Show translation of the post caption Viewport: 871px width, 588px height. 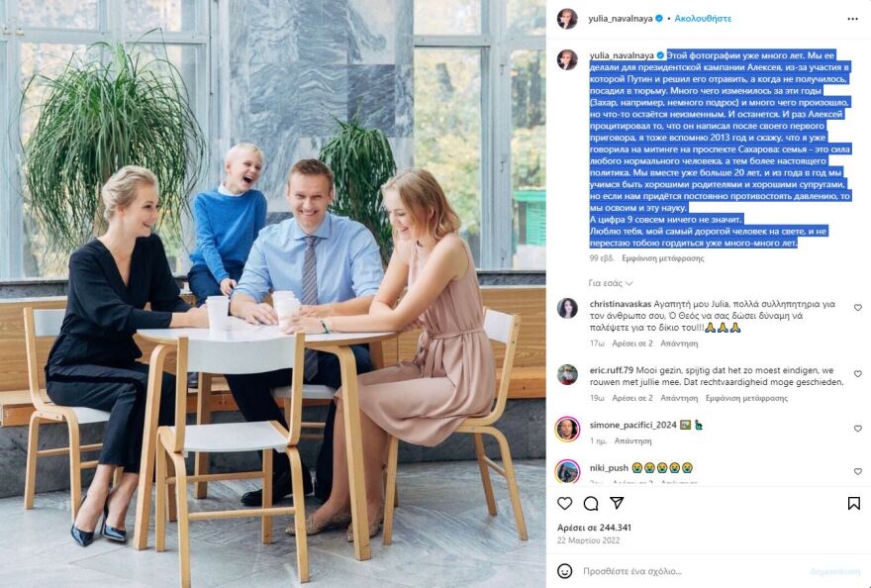click(x=663, y=258)
